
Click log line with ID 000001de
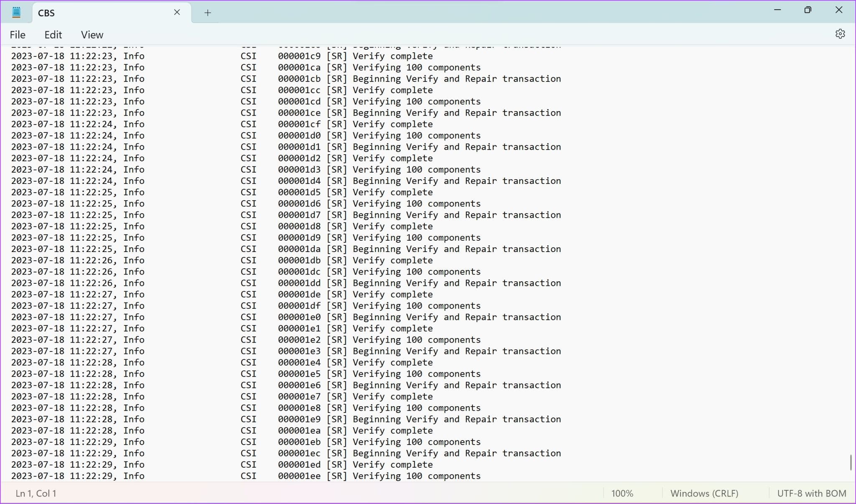222,294
